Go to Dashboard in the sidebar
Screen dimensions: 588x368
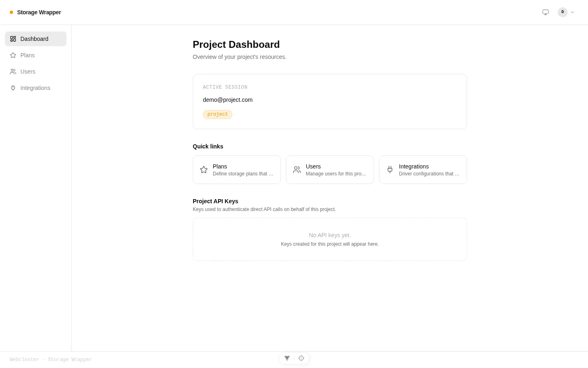(36, 39)
